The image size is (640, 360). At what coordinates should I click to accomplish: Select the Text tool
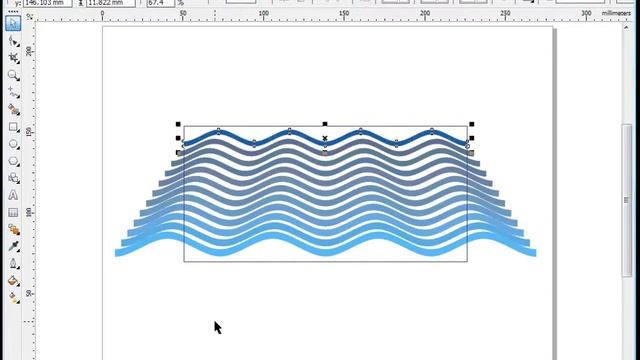pyautogui.click(x=13, y=195)
